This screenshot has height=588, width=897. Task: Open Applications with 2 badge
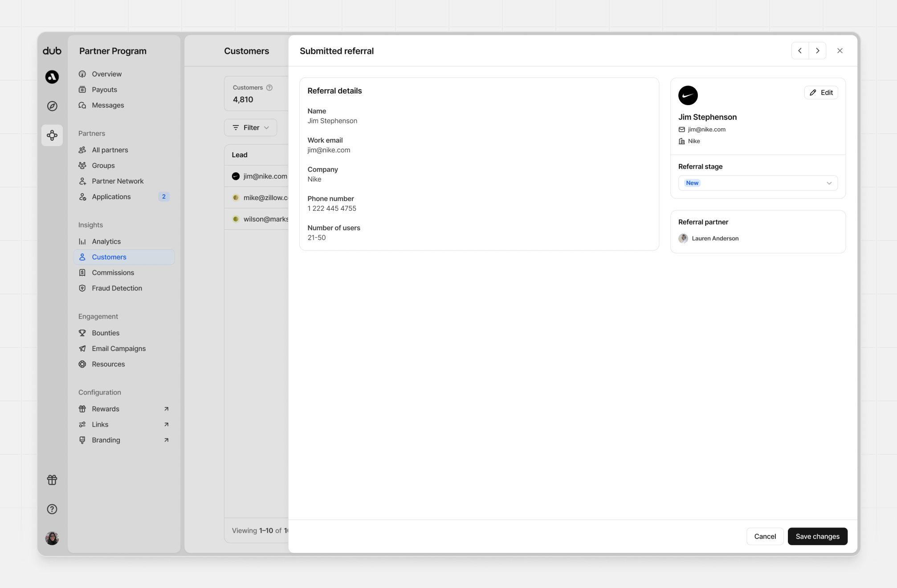pyautogui.click(x=111, y=197)
